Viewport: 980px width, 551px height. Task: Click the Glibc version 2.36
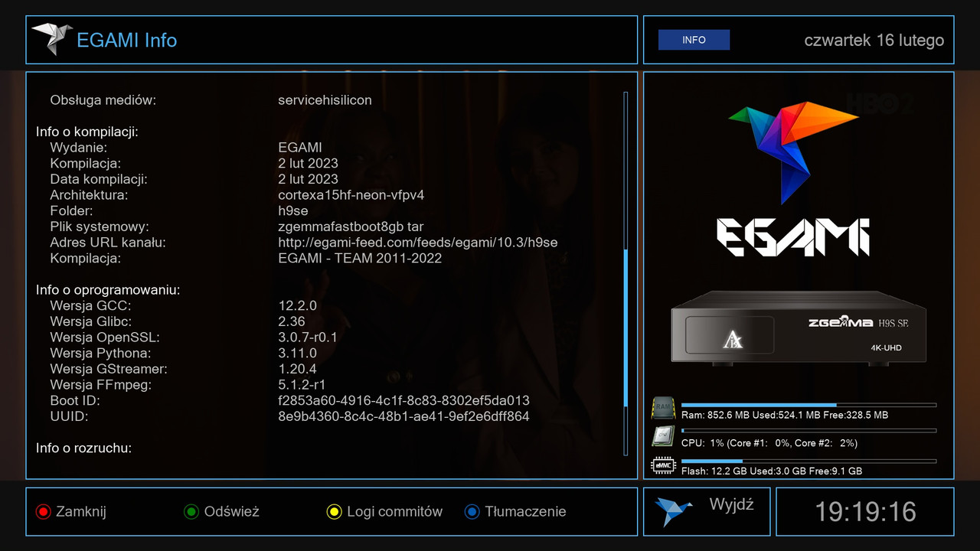(x=292, y=321)
